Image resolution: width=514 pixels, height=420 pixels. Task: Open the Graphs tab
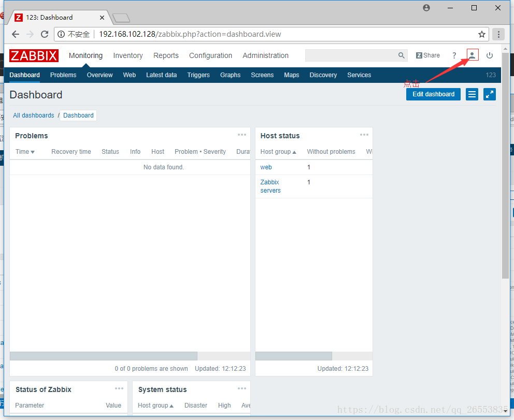pos(231,75)
